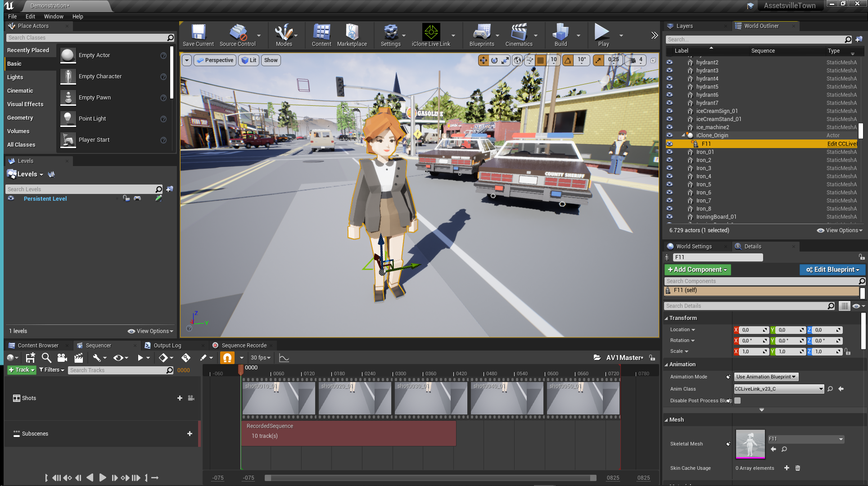868x486 pixels.
Task: Toggle visibility of iceCreamSign_01 actor
Action: point(669,111)
